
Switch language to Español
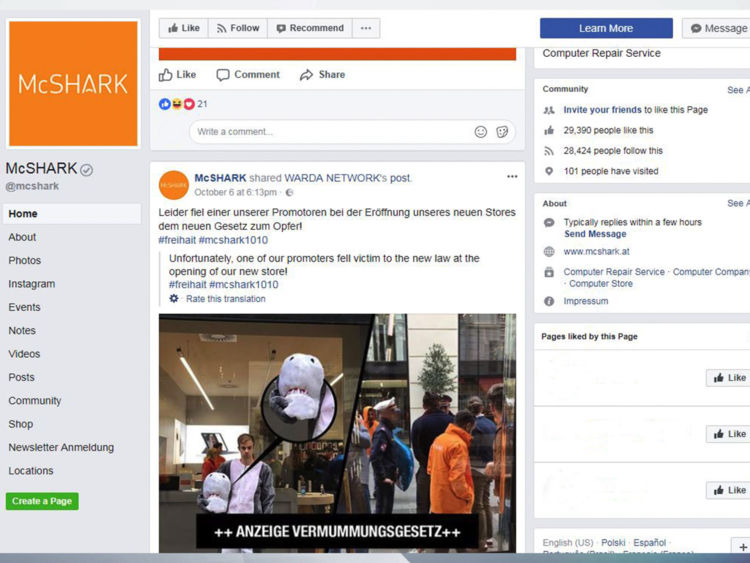coord(649,543)
